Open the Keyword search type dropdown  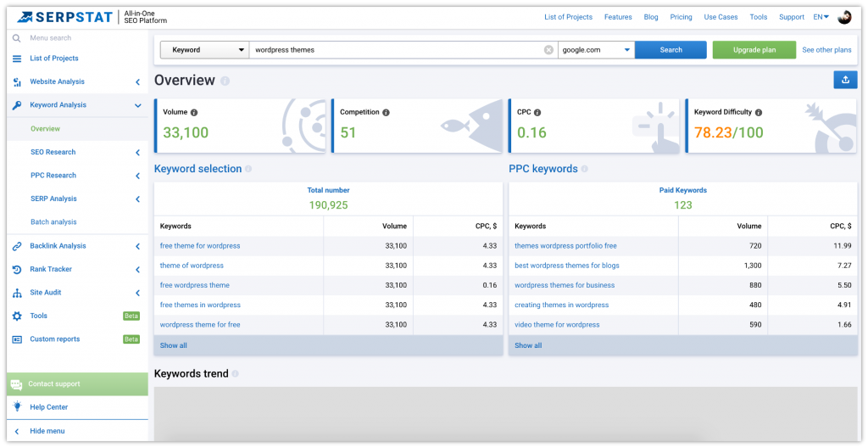point(204,50)
